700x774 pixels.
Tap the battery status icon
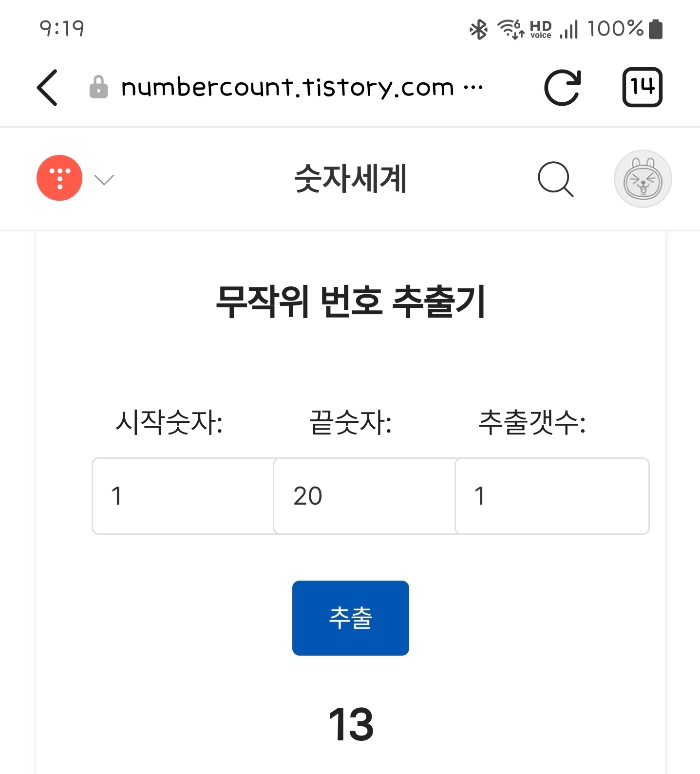pyautogui.click(x=656, y=29)
